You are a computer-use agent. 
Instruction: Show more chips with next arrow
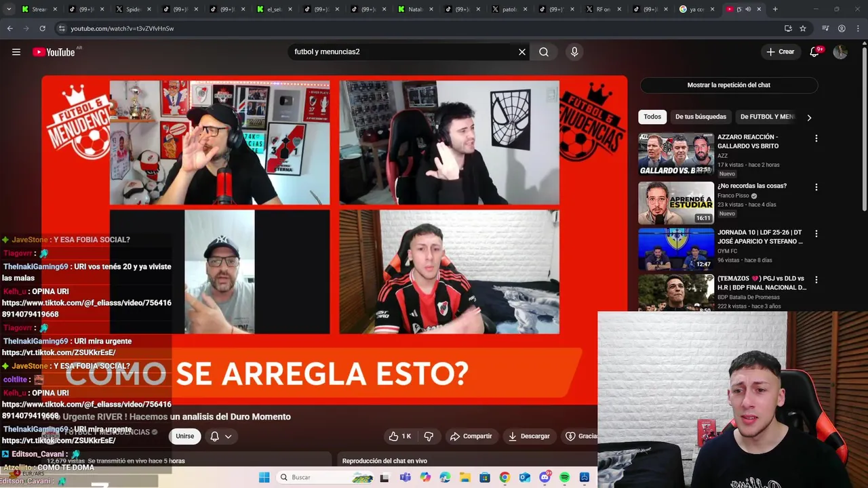coord(809,117)
